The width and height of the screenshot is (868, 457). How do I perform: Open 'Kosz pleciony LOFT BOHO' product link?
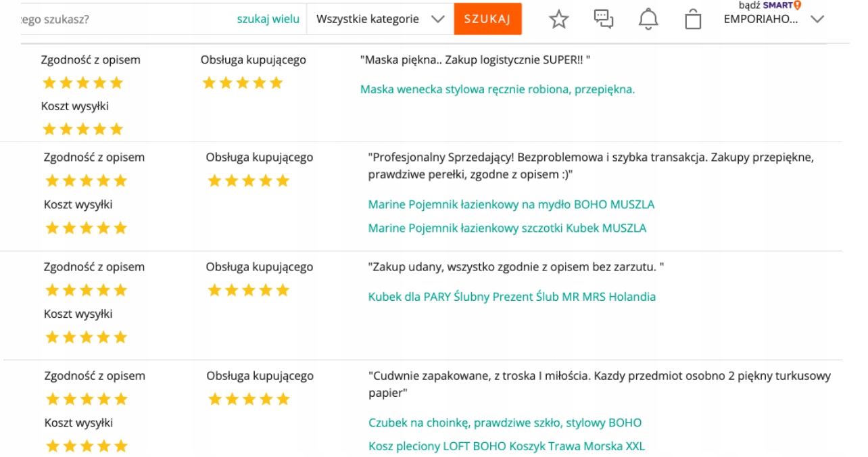point(506,446)
